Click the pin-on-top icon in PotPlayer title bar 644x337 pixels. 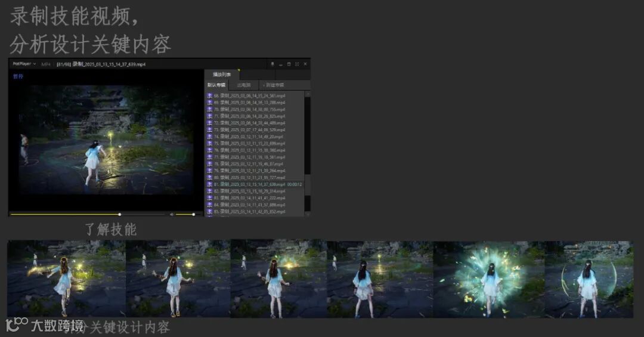[x=273, y=64]
